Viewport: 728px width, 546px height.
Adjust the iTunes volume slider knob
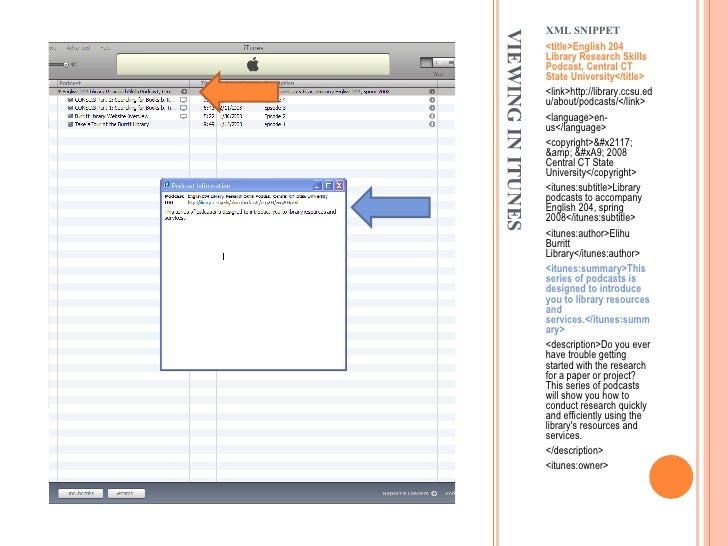click(66, 64)
